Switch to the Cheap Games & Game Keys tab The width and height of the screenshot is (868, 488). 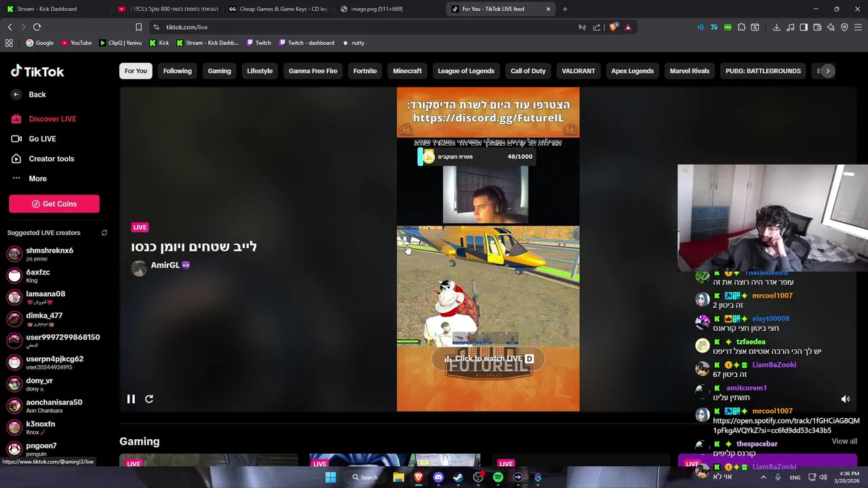(x=279, y=9)
